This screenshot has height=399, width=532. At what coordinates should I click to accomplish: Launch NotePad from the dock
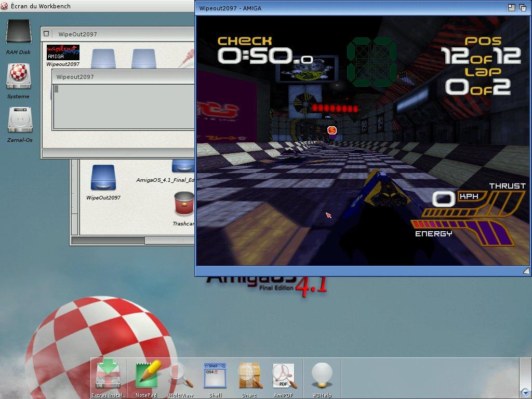(147, 375)
